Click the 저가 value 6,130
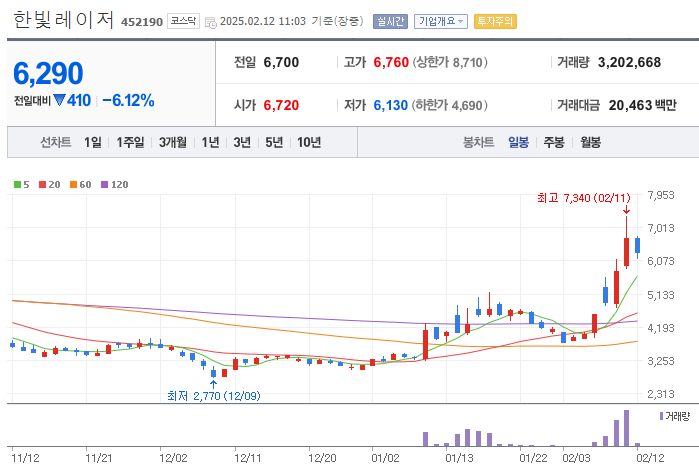 coord(391,105)
